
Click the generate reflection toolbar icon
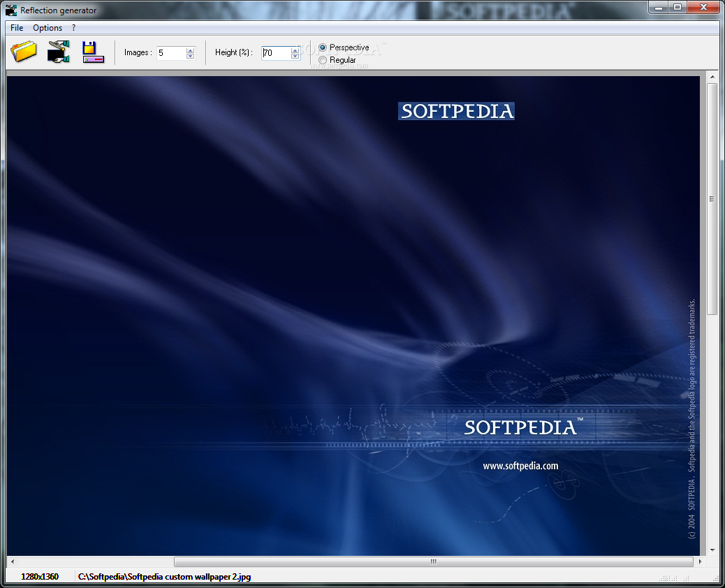59,51
